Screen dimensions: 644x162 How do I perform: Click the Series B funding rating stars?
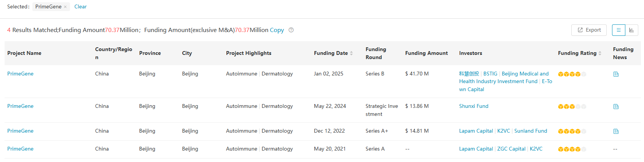tap(572, 74)
